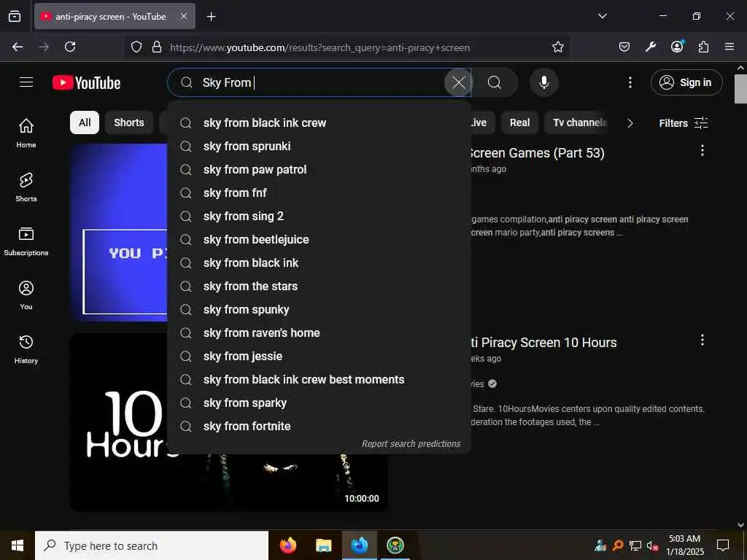Open the blue 'YOU' anti-piracy thumbnail
This screenshot has height=560, width=747.
pyautogui.click(x=119, y=233)
